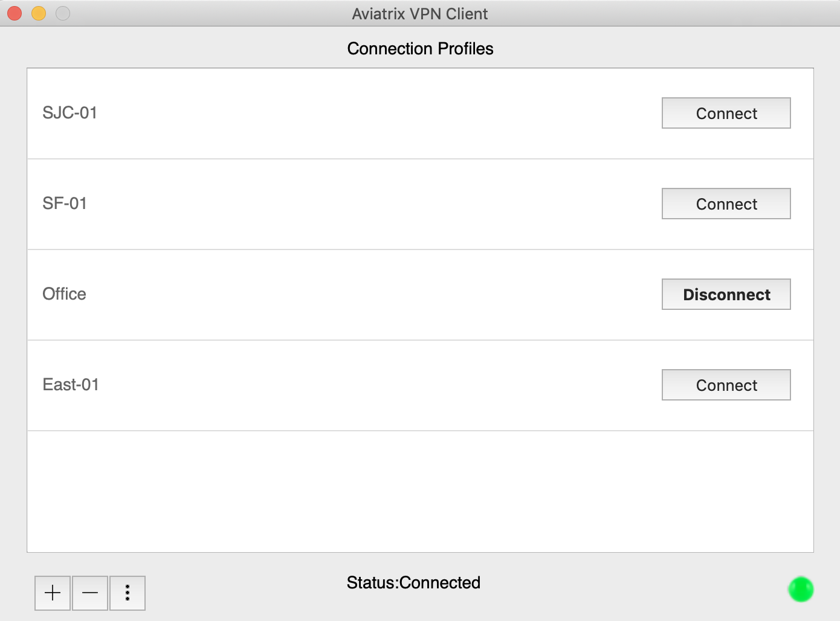
Task: Click the Connection Profiles heading
Action: (x=420, y=49)
